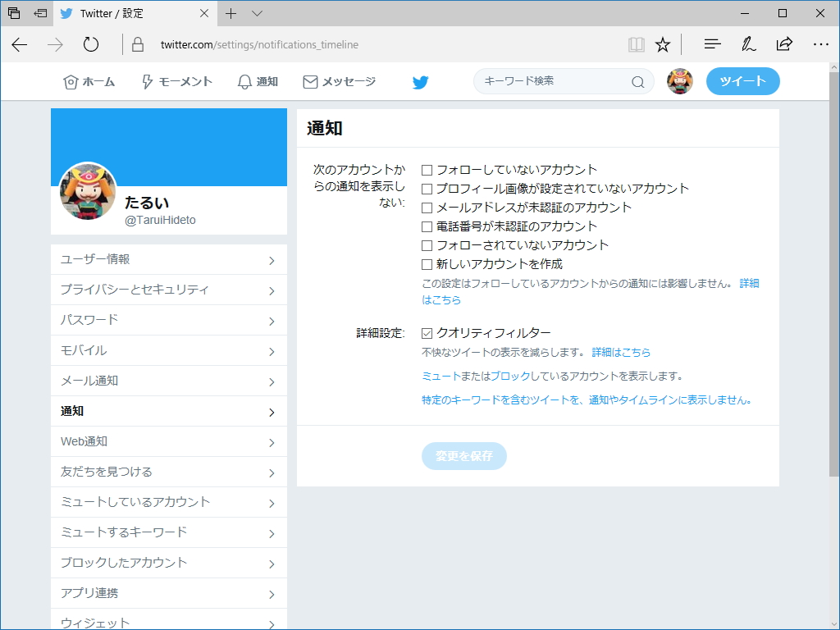
Task: Check フォローしていないアカウント
Action: [x=426, y=169]
